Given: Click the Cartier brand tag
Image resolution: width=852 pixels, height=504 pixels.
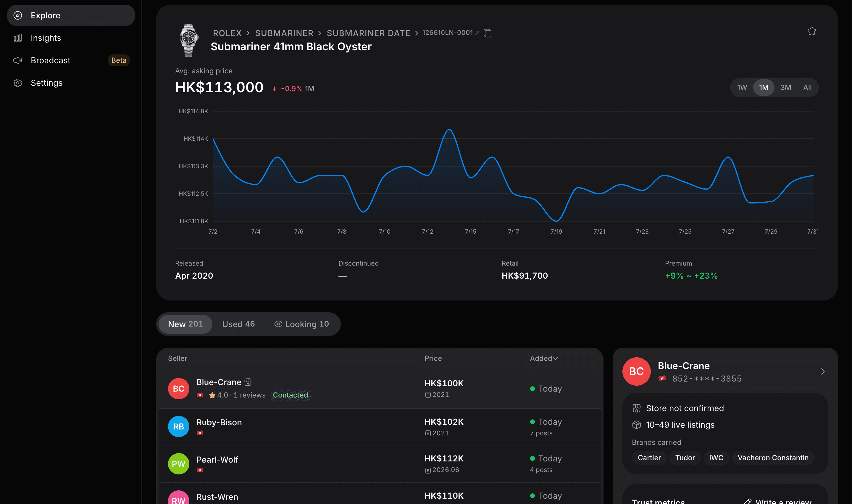Looking at the screenshot, I should 649,458.
